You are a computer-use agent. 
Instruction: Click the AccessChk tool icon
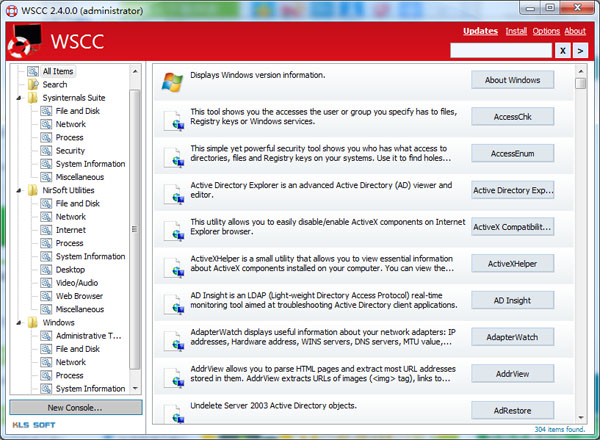point(173,121)
